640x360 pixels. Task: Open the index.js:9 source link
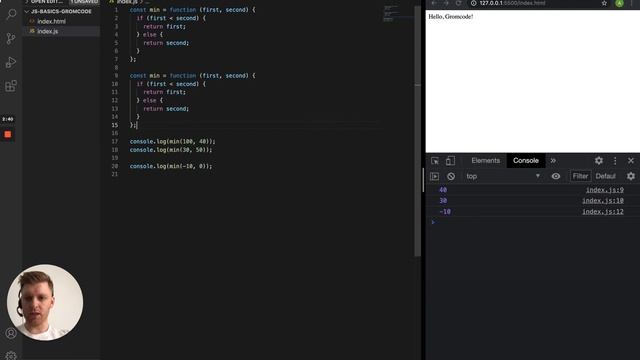pyautogui.click(x=604, y=190)
